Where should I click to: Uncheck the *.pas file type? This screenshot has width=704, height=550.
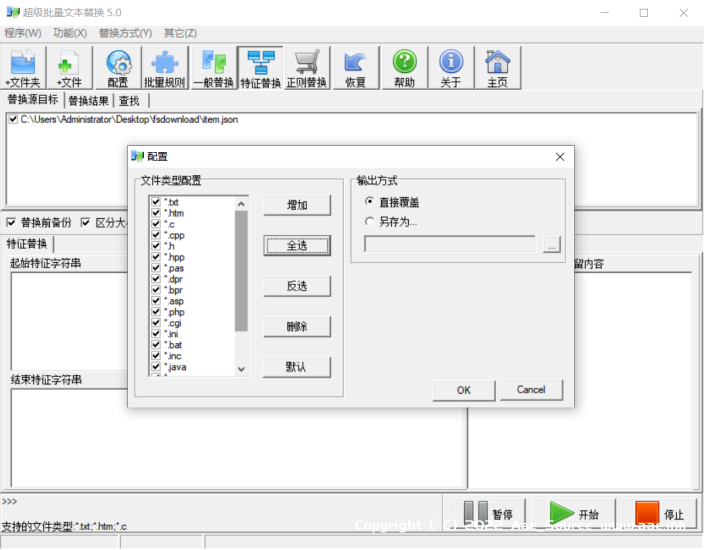tap(156, 268)
